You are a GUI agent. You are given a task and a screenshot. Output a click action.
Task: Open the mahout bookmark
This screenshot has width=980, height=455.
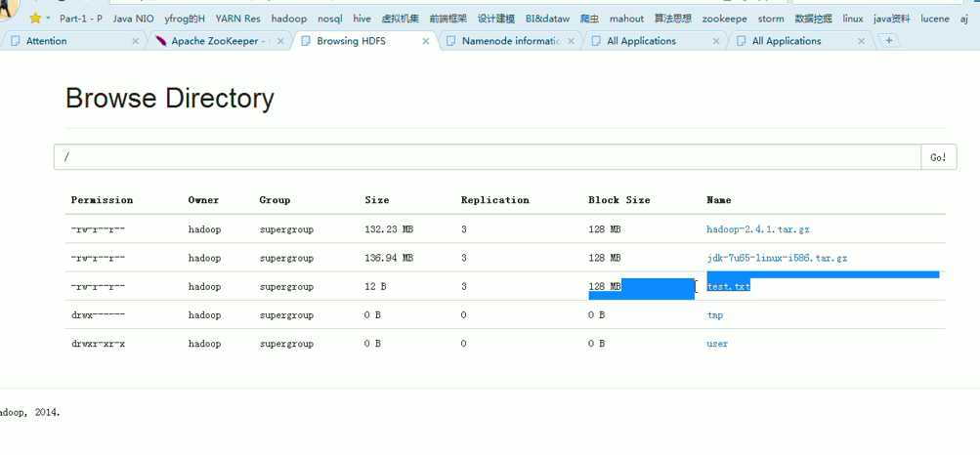point(626,19)
